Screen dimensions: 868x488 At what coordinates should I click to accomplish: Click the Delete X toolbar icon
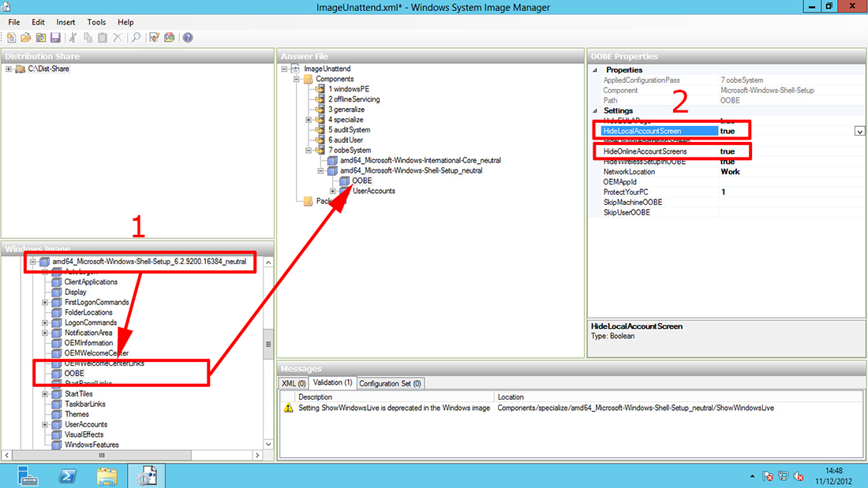(x=118, y=38)
